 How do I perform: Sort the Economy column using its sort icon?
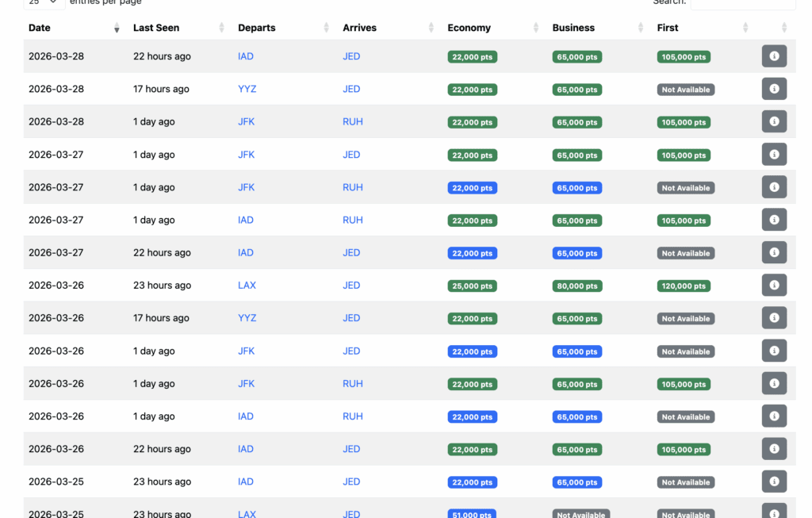(x=536, y=27)
